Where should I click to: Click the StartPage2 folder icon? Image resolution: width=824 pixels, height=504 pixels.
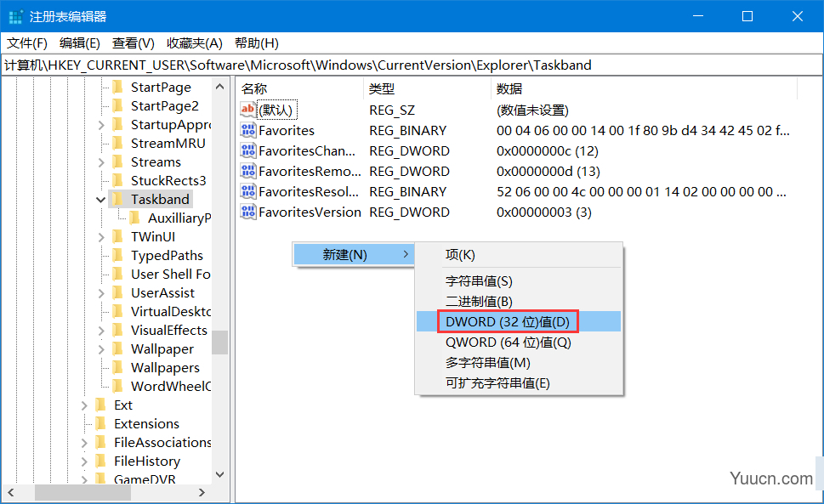tap(117, 105)
